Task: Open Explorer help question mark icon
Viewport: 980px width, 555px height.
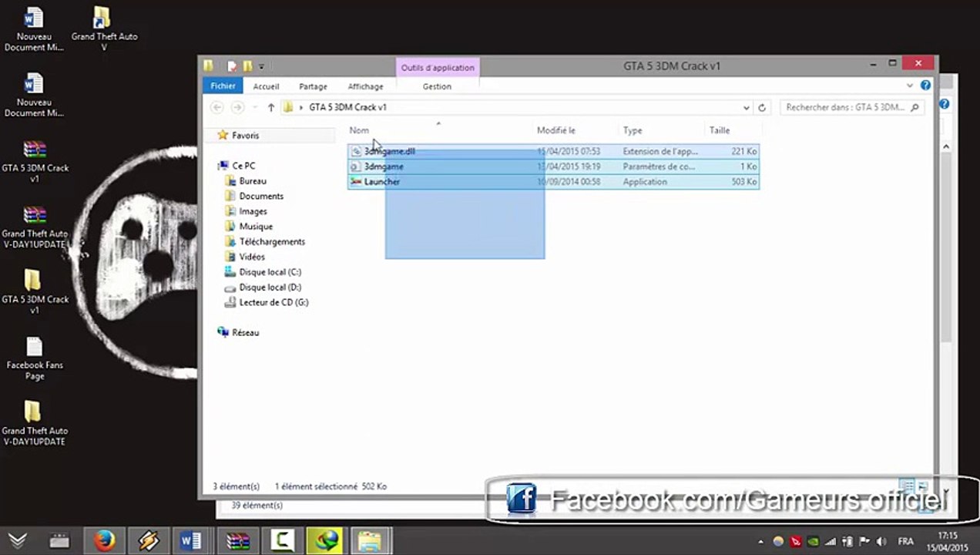Action: click(x=925, y=86)
